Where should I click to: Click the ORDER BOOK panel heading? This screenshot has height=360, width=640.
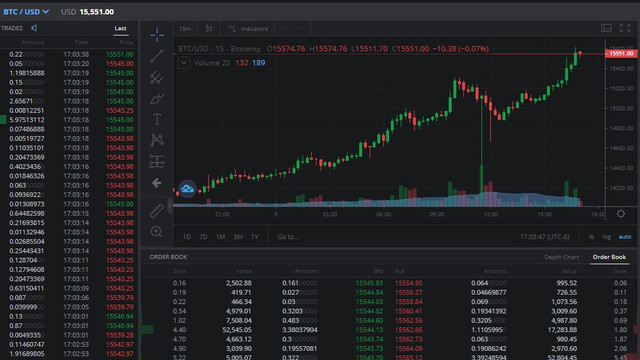click(x=168, y=257)
